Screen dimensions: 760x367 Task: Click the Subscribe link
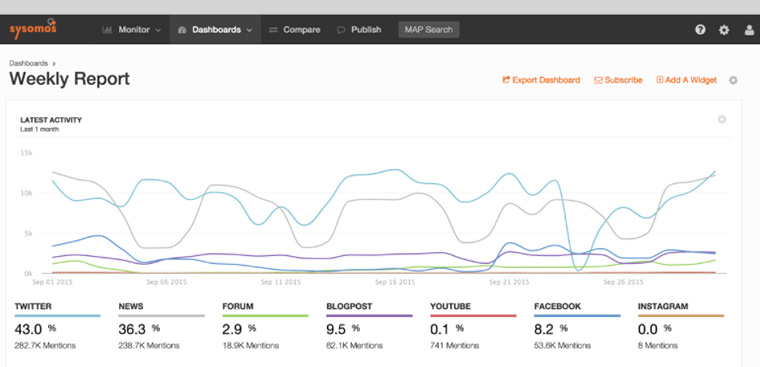tap(618, 80)
